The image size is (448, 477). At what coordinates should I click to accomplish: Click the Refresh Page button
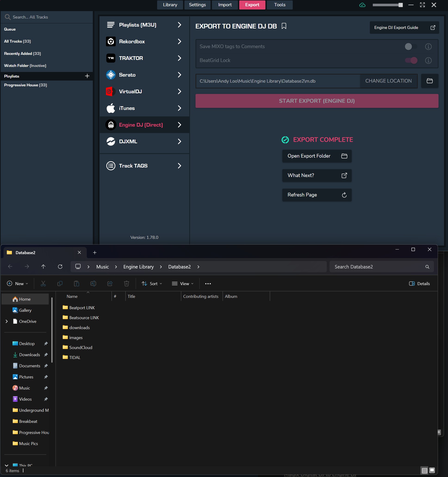tap(317, 195)
